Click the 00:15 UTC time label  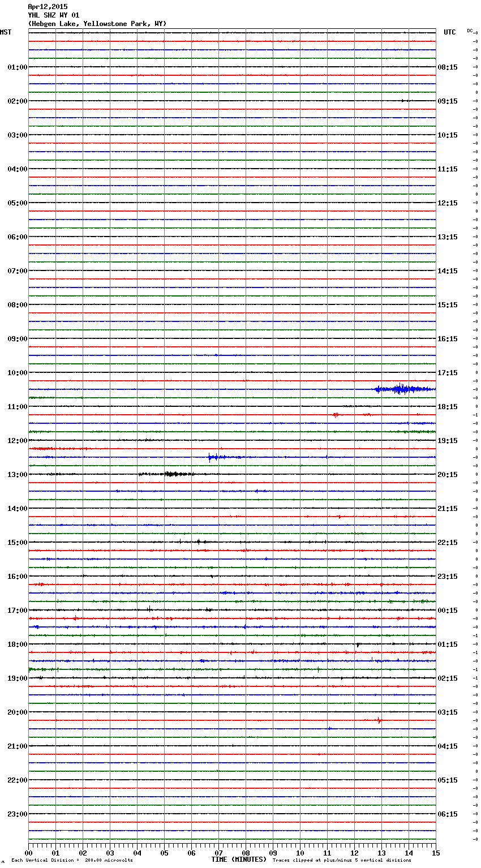click(448, 611)
